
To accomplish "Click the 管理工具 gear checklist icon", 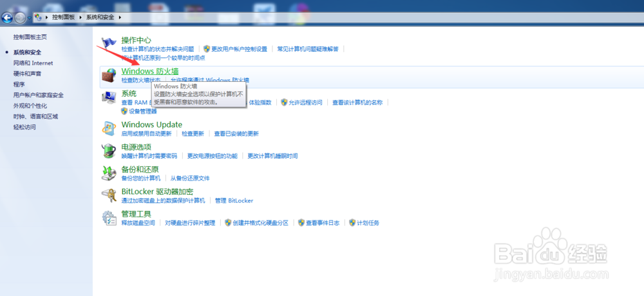I will pyautogui.click(x=109, y=218).
